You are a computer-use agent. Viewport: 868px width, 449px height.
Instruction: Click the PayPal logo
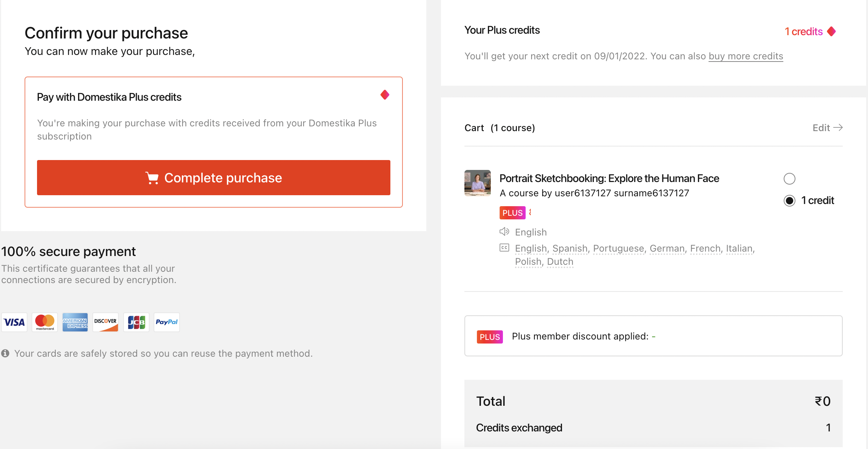click(x=167, y=322)
